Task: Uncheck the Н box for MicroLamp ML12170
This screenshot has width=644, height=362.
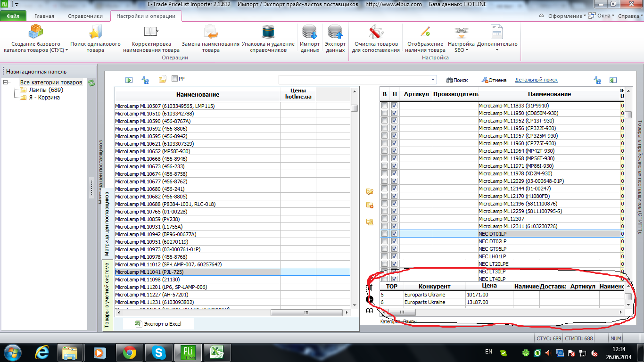Action: tap(395, 196)
